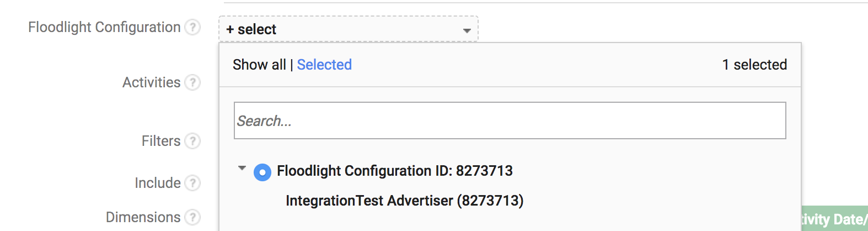Select Floodlight Configuration ID 8273713 radio button
The image size is (868, 231).
point(262,172)
